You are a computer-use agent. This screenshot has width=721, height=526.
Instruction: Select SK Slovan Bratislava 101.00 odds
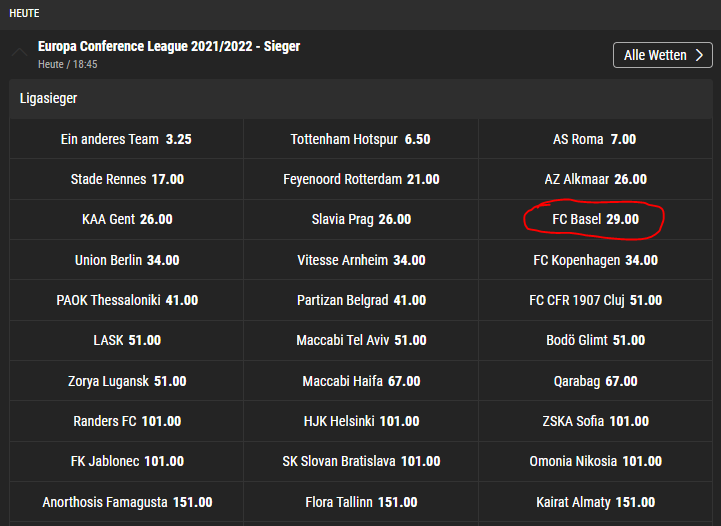click(x=361, y=461)
